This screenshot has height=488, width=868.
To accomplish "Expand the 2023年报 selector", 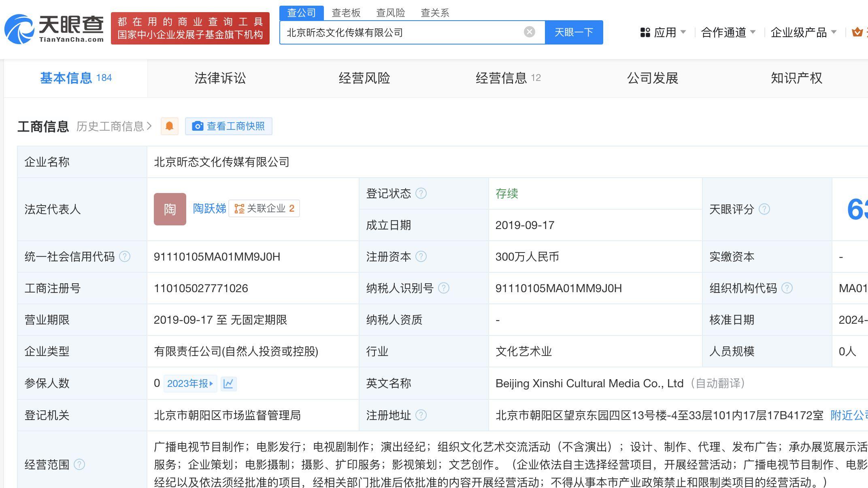I will point(190,384).
